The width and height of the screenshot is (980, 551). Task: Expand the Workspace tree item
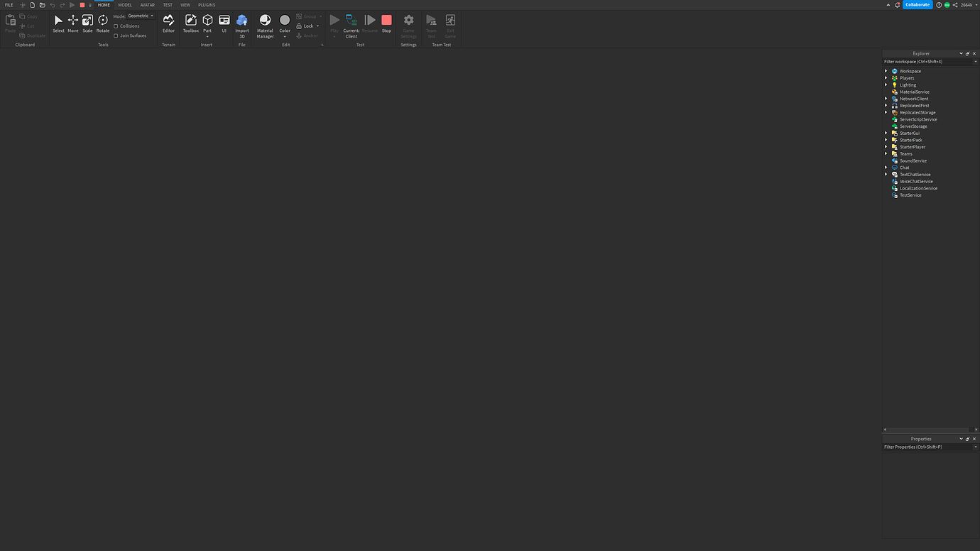(886, 70)
